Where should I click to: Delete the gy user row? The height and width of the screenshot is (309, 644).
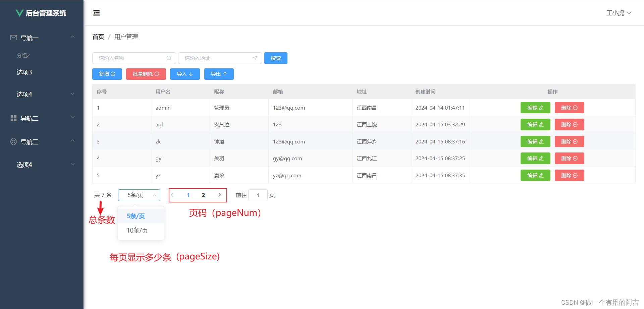pos(569,158)
